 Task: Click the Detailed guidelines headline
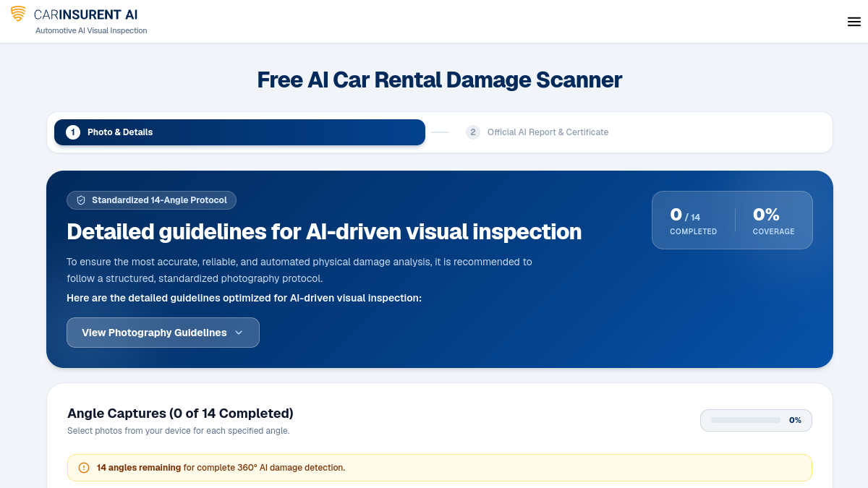pyautogui.click(x=324, y=231)
